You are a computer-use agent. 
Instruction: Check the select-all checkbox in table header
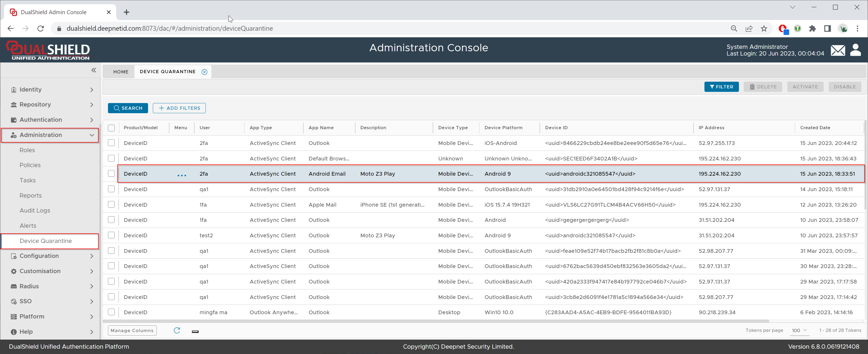pos(111,128)
